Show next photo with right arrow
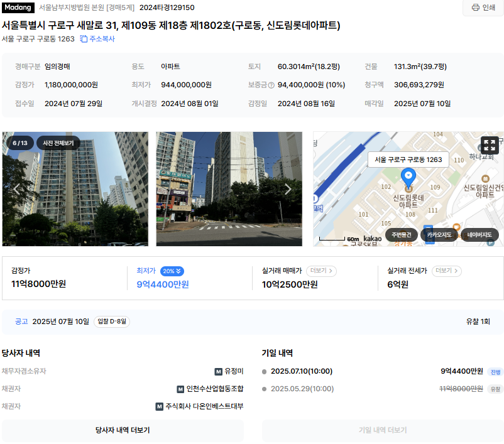Image resolution: width=504 pixels, height=444 pixels. pyautogui.click(x=288, y=189)
